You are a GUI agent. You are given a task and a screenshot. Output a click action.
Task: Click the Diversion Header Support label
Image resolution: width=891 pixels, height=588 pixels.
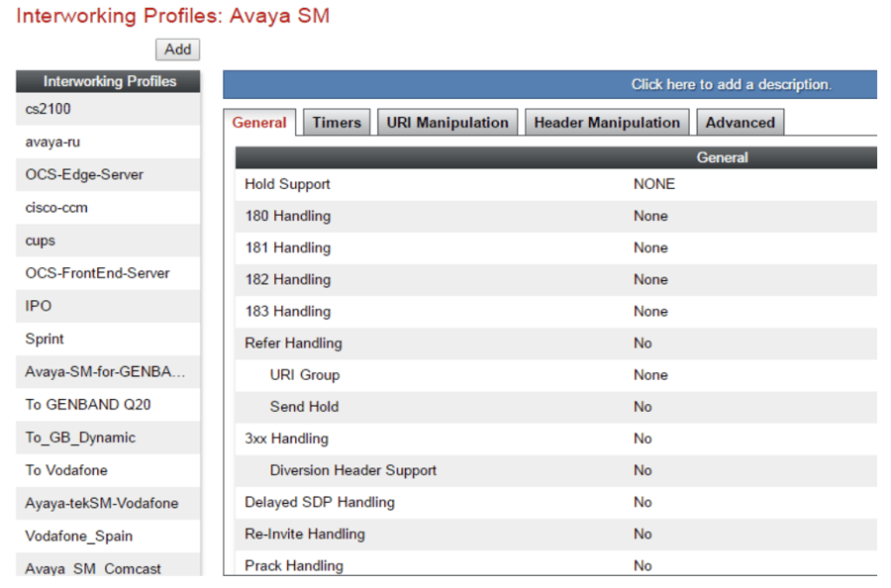(x=352, y=470)
